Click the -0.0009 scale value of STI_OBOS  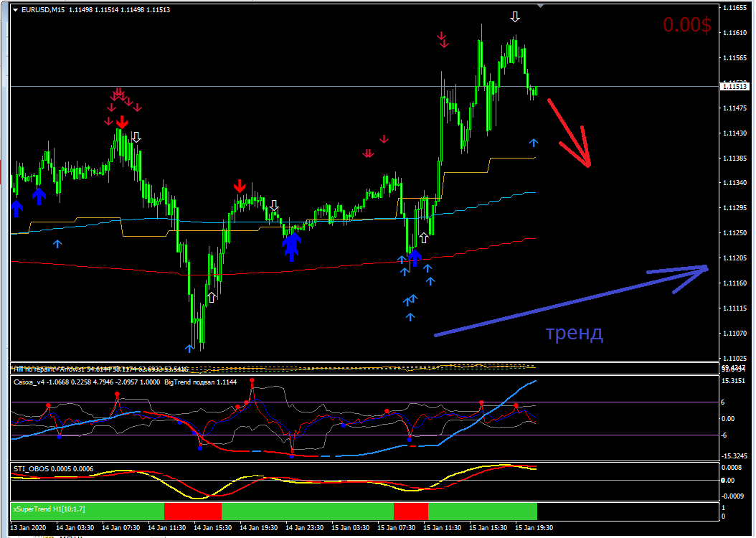(732, 496)
